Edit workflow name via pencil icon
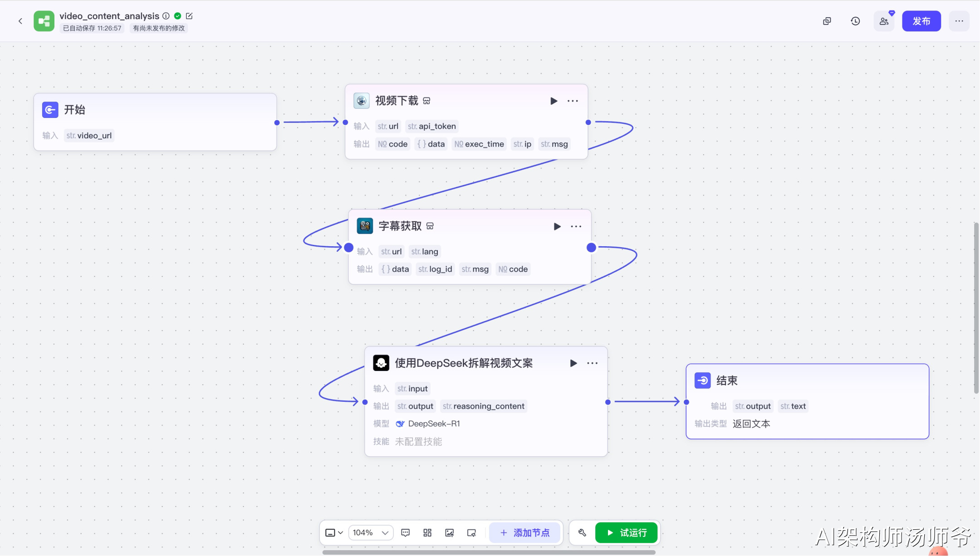Viewport: 980px width, 556px height. [x=189, y=16]
